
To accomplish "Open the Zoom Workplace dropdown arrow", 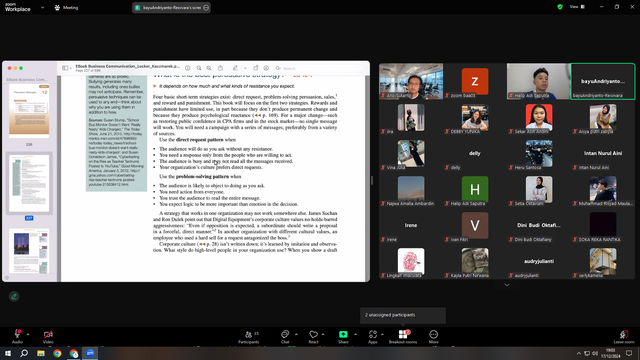I will pyautogui.click(x=42, y=7).
